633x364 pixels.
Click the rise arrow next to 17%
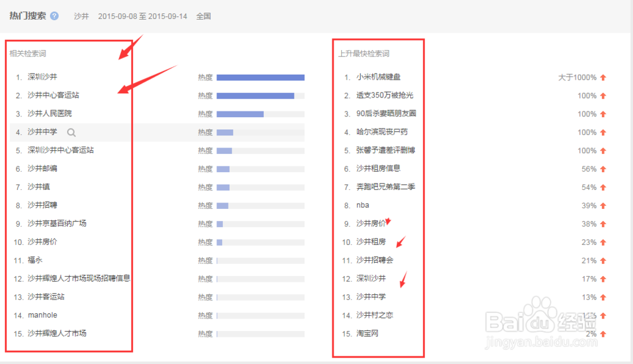603,279
